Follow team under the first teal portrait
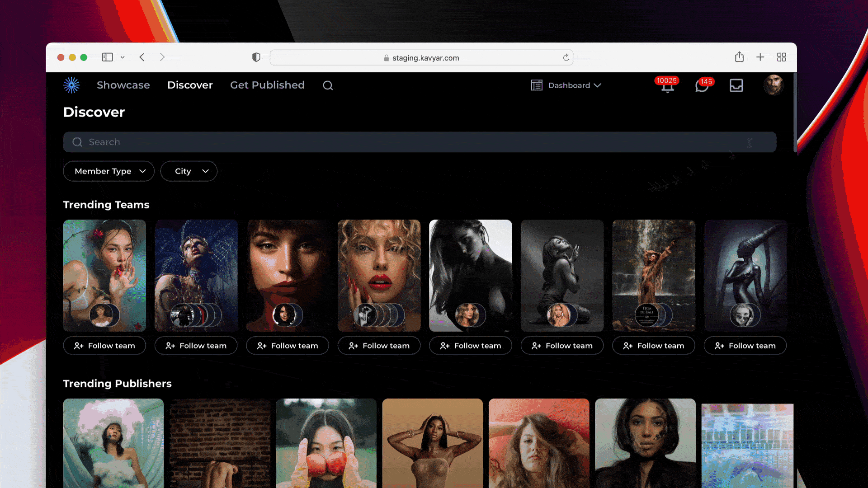 (104, 346)
